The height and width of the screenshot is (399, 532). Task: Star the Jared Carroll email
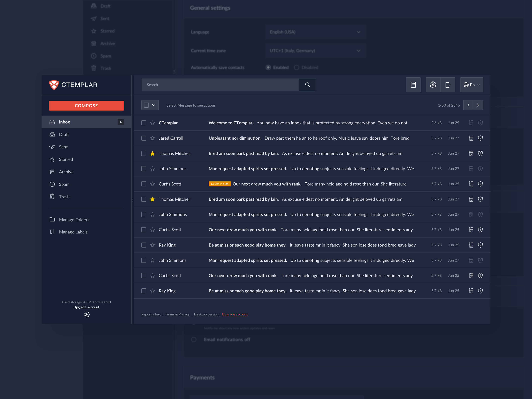152,138
